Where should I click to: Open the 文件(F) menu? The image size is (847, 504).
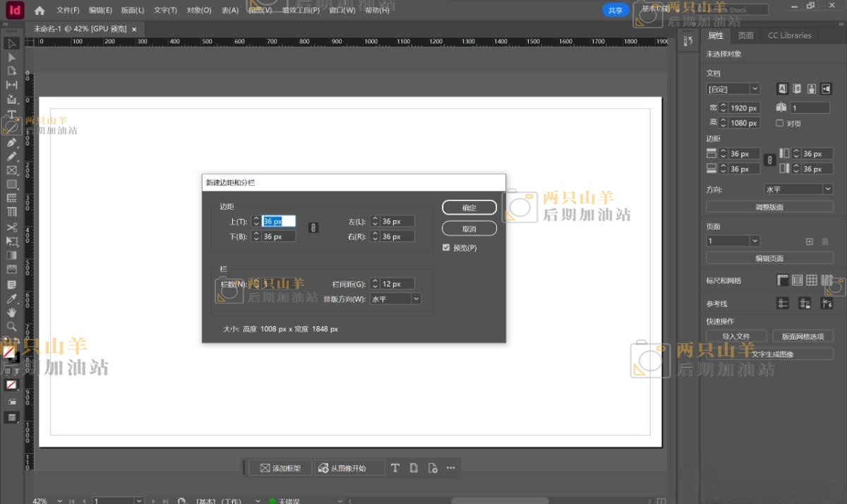tap(68, 11)
